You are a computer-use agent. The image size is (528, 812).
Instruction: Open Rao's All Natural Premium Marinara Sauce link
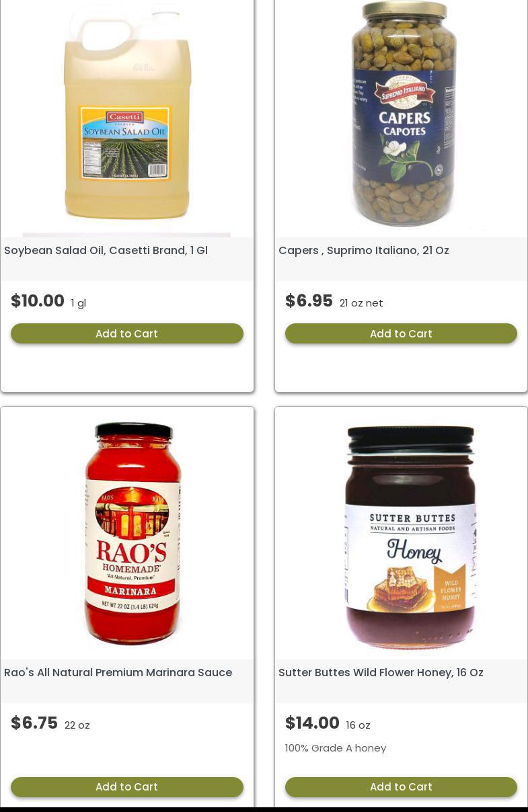click(118, 672)
